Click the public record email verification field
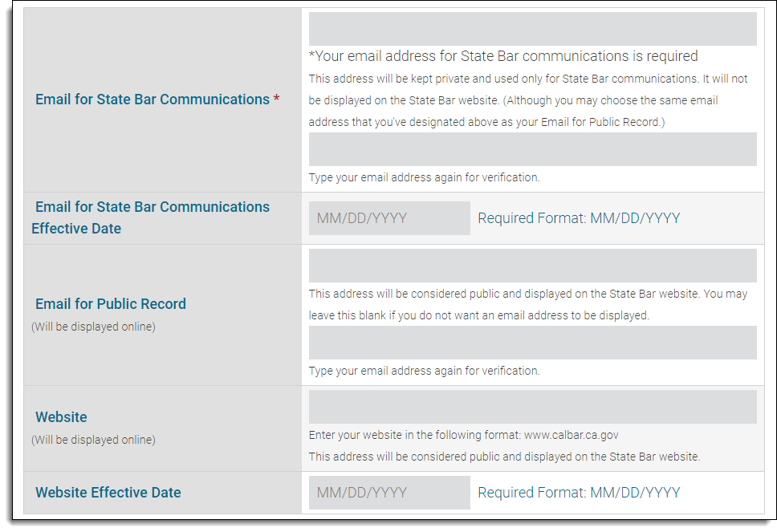Image resolution: width=777 pixels, height=532 pixels. click(x=532, y=343)
